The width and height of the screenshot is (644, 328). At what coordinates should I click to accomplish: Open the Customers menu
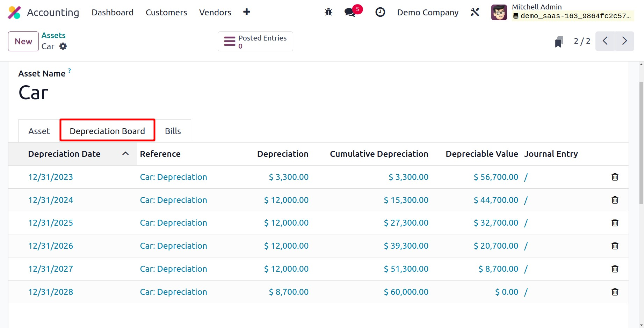tap(166, 13)
